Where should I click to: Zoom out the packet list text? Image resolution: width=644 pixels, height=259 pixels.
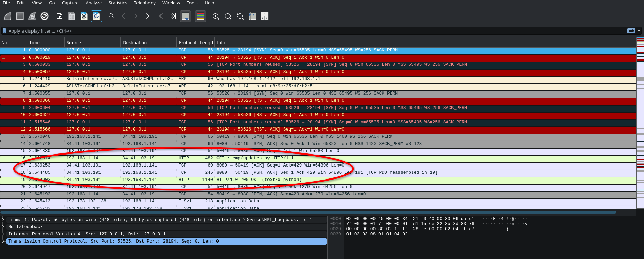(x=228, y=16)
